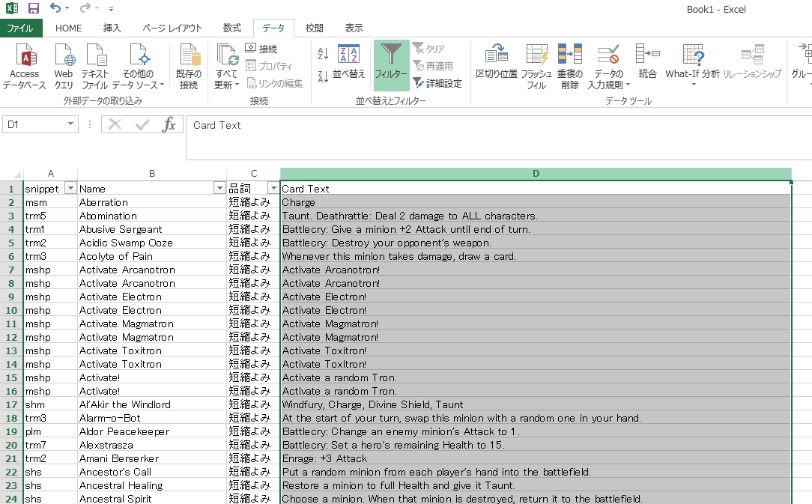The width and height of the screenshot is (812, 504).
Task: Open the ファイル tab
Action: 20,28
